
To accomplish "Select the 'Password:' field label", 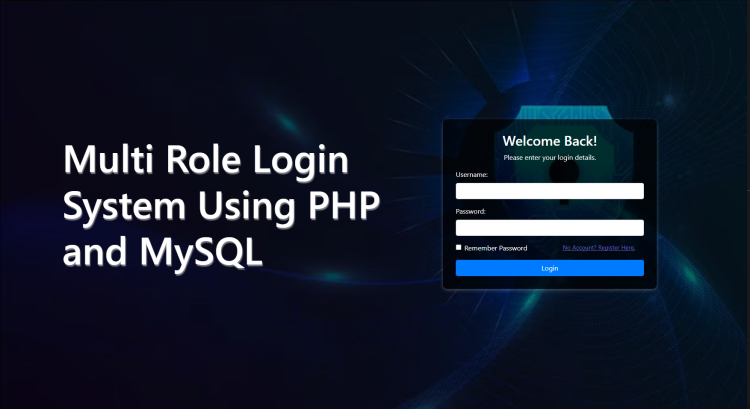I will point(471,212).
